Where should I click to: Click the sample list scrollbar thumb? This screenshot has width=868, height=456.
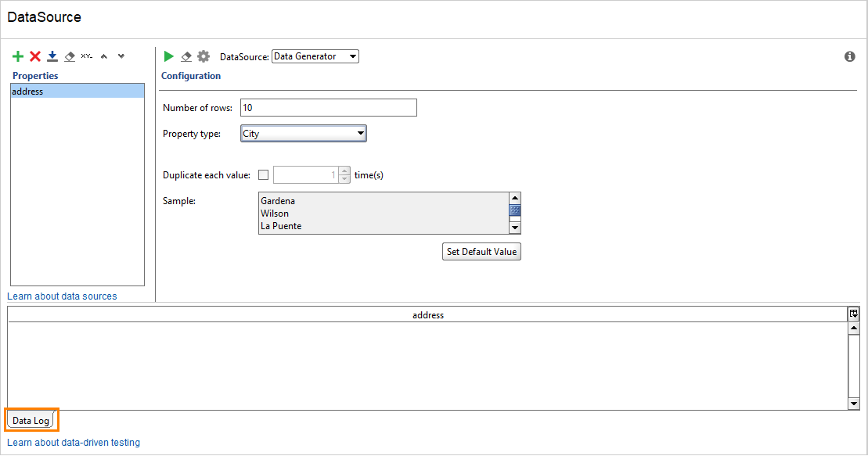(x=515, y=210)
